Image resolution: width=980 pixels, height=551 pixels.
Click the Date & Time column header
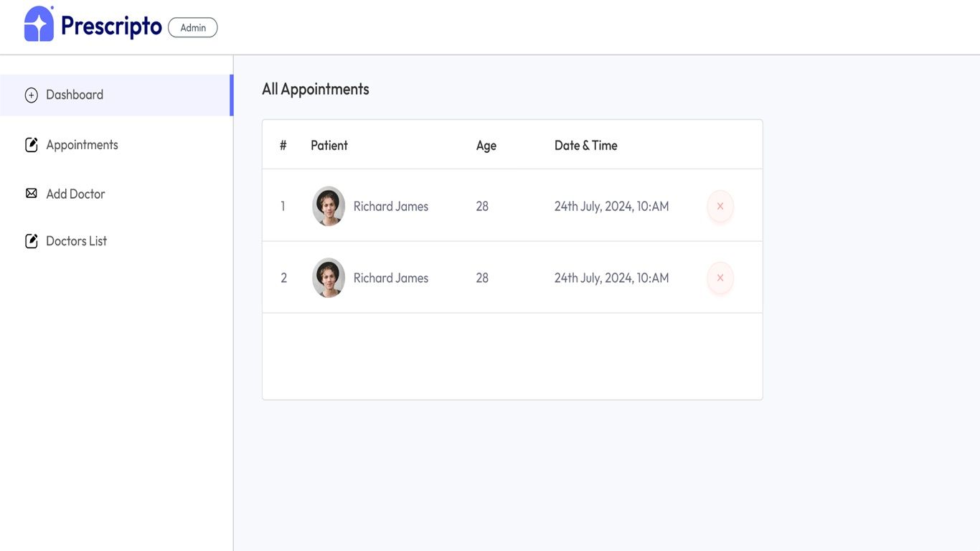pyautogui.click(x=585, y=146)
